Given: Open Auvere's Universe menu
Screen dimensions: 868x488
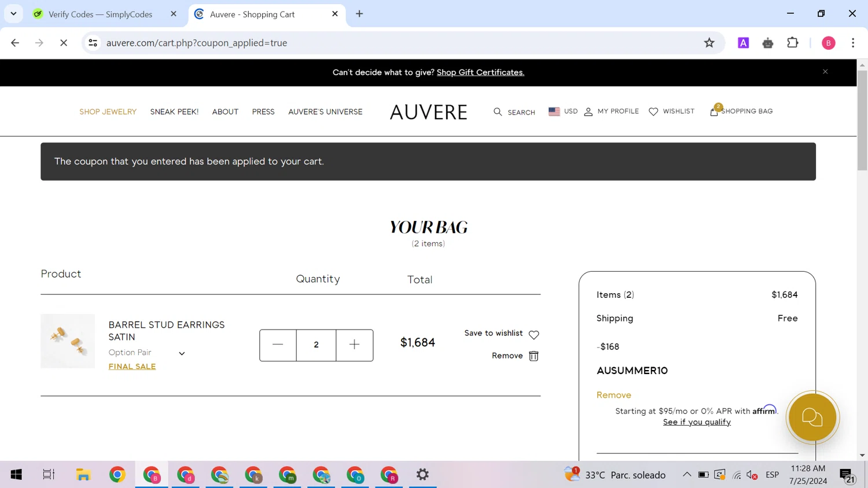Looking at the screenshot, I should tap(325, 112).
